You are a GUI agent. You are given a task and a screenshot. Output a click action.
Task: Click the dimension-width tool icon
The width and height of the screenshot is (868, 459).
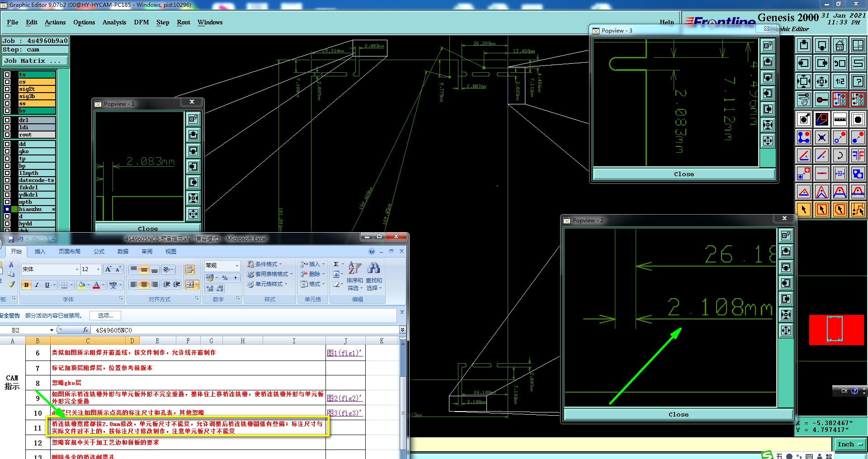click(x=840, y=173)
